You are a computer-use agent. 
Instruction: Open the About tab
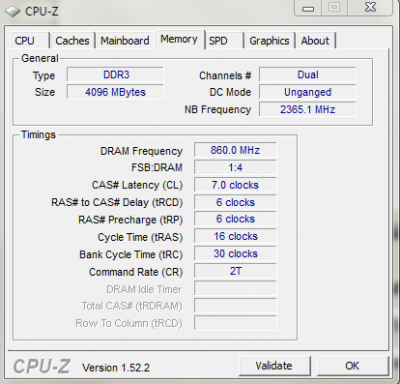click(x=315, y=41)
